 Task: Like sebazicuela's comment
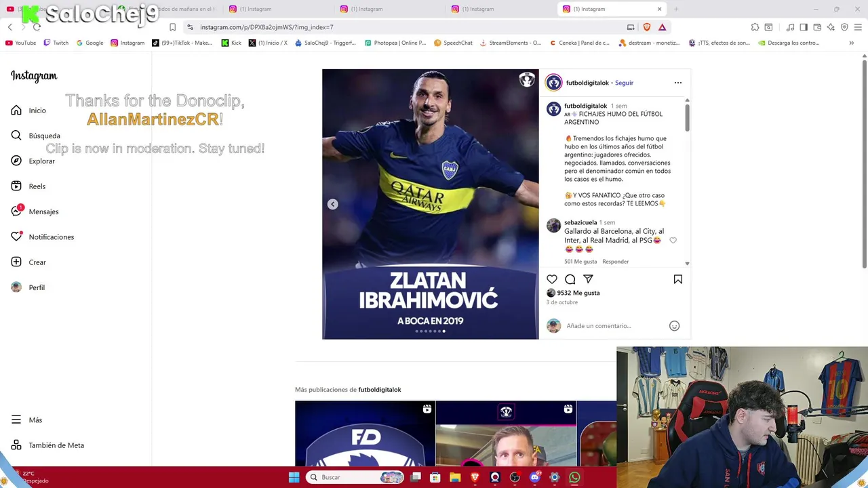(x=673, y=240)
